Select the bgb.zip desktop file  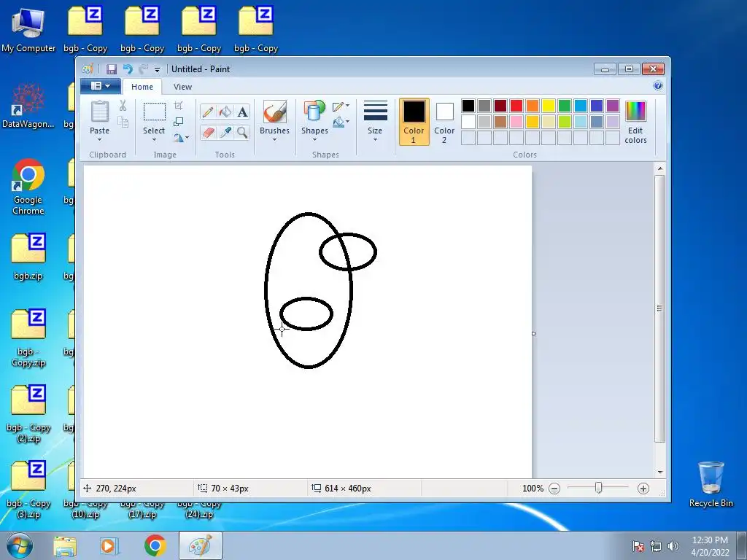[x=28, y=257]
